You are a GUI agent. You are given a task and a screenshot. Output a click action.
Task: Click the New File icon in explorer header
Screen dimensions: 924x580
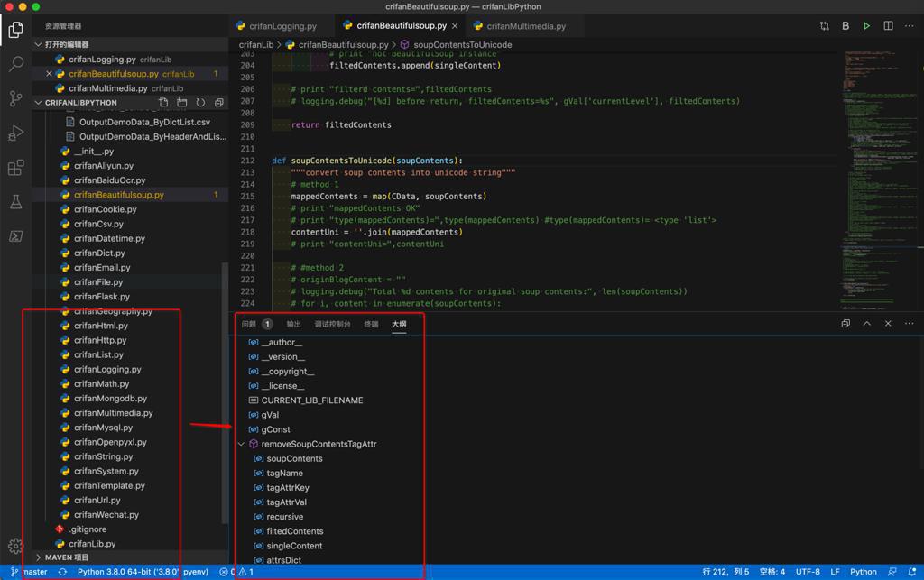point(163,103)
